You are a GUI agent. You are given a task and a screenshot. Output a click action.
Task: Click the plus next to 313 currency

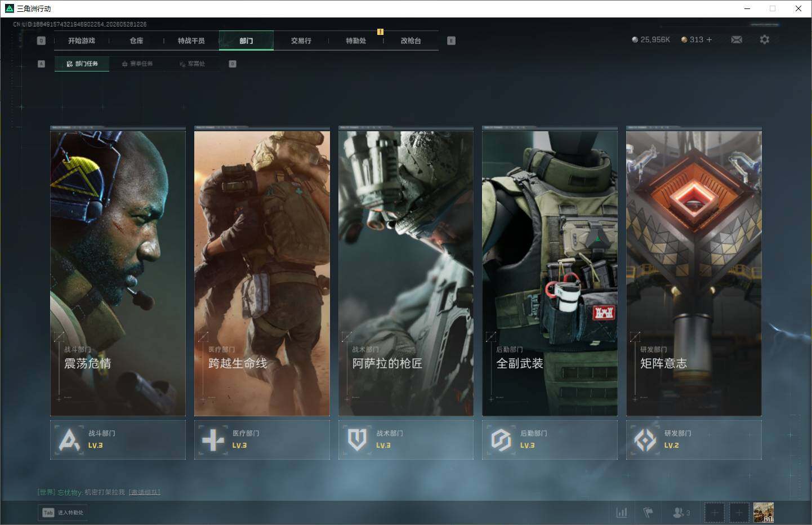[x=709, y=39]
